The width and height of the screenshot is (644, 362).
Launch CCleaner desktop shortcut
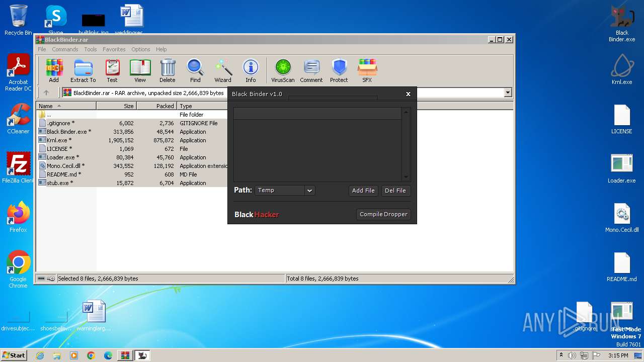18,119
